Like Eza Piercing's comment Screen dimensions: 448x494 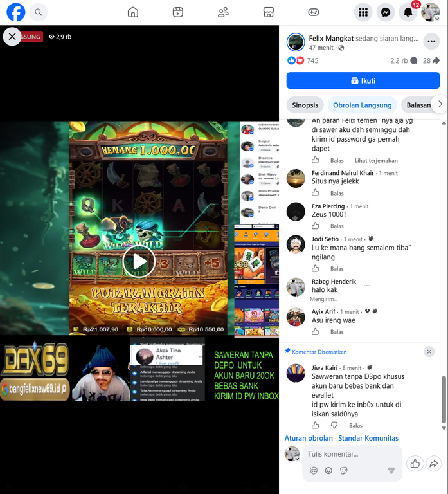click(x=316, y=226)
